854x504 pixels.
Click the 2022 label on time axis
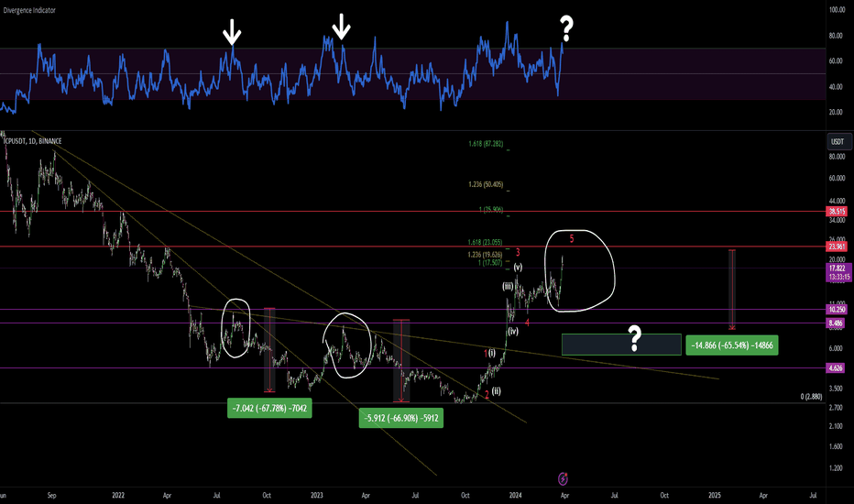[118, 495]
